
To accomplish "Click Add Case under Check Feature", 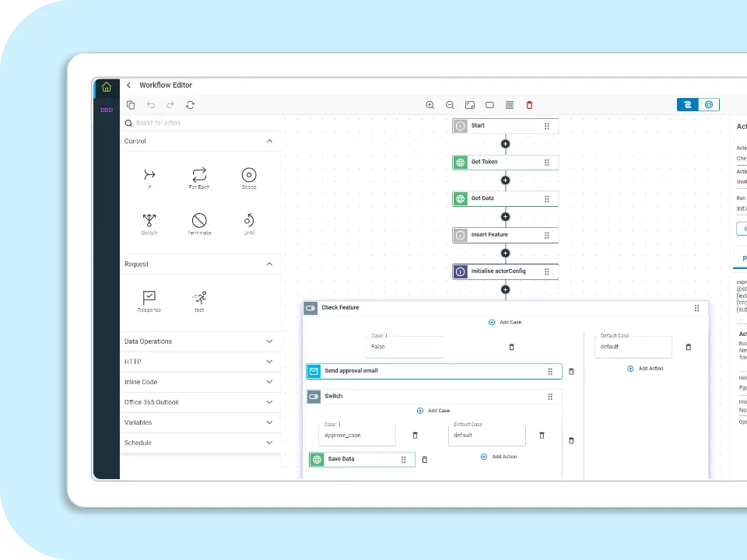I will coord(506,322).
